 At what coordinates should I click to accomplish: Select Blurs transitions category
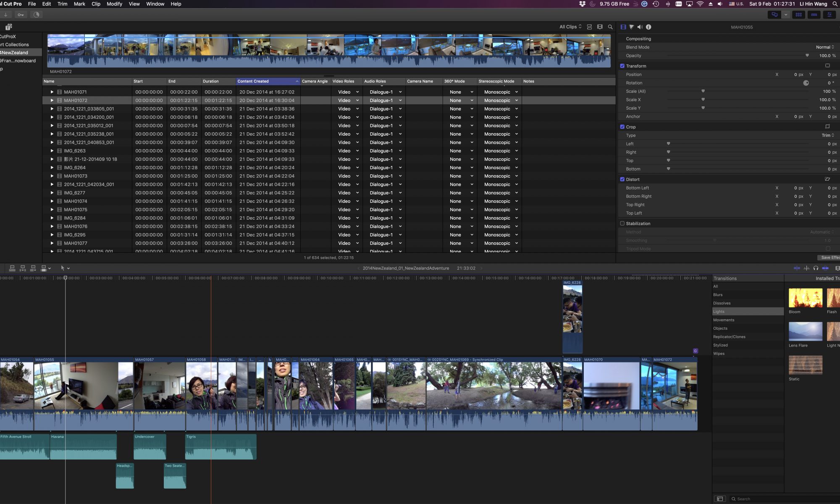coord(748,295)
